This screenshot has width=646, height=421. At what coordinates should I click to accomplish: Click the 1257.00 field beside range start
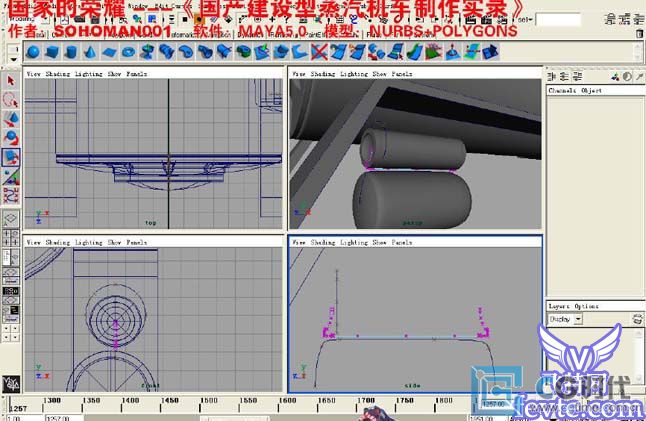pyautogui.click(x=64, y=418)
